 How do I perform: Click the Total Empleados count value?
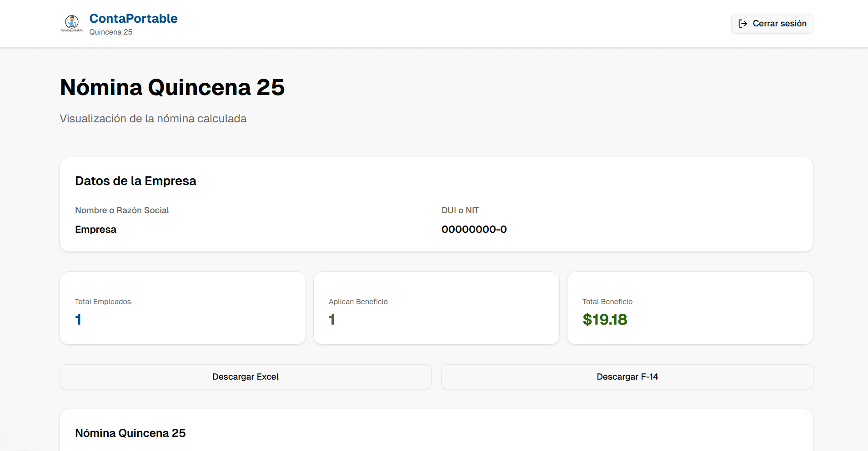click(78, 320)
